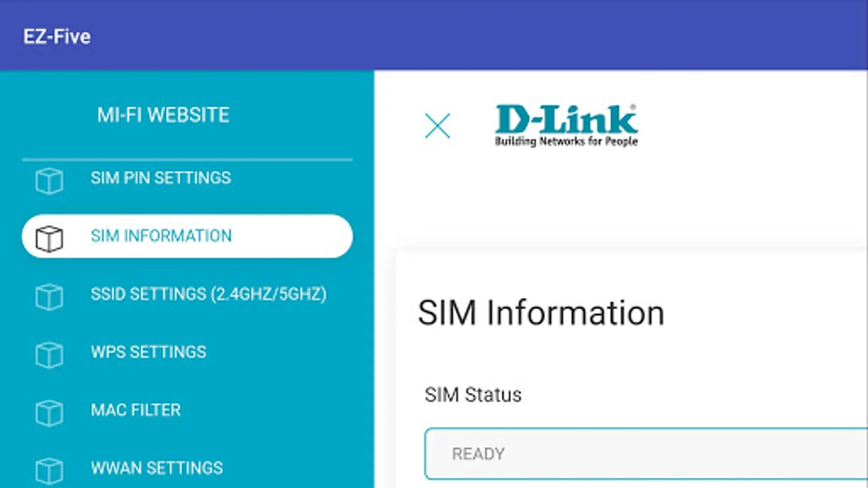Click the cube icon beside WWAN SETTINGS
The image size is (868, 488).
tap(49, 471)
